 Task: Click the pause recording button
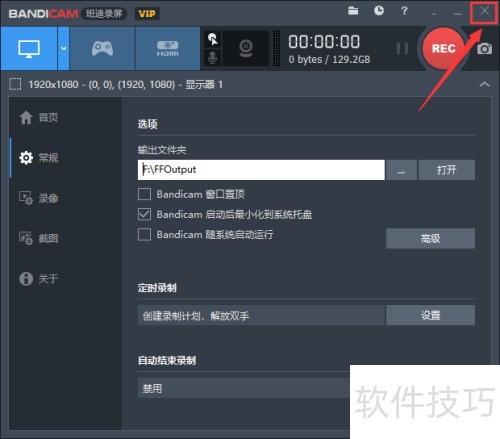coord(402,49)
